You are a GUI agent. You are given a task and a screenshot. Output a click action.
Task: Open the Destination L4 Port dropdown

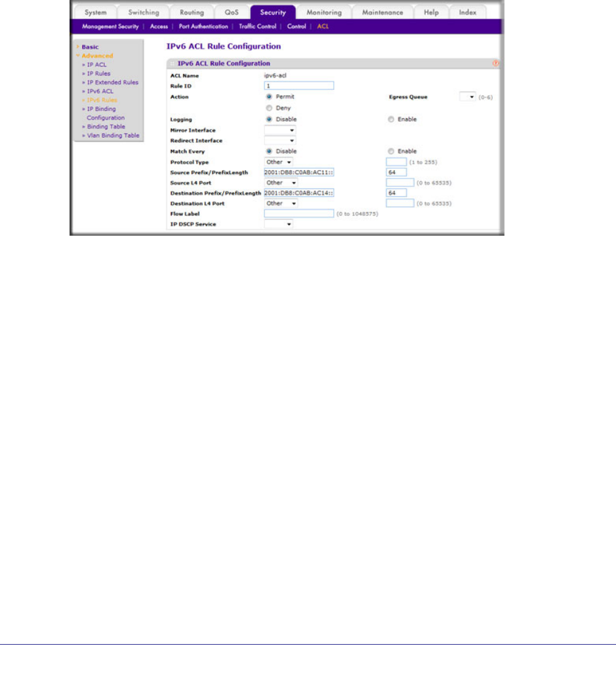tap(281, 204)
